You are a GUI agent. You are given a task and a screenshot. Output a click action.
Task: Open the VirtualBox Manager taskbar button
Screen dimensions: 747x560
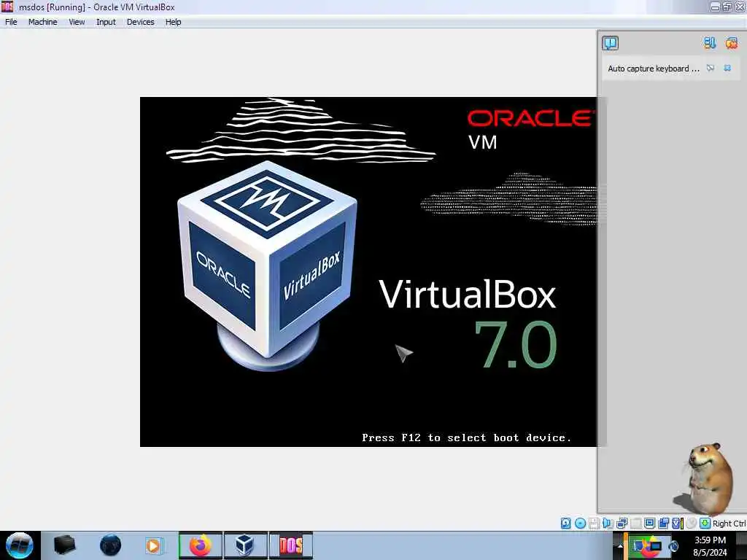[x=245, y=545]
